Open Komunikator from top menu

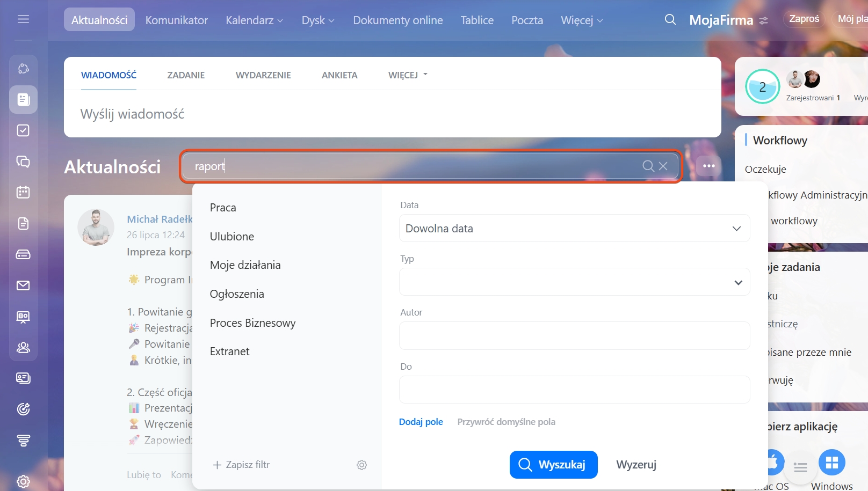pyautogui.click(x=176, y=20)
